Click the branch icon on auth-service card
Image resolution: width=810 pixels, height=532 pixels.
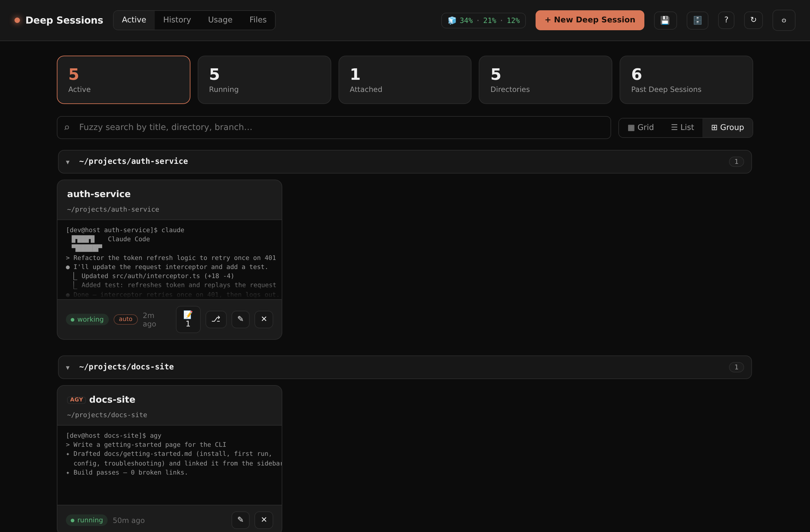[x=216, y=319]
